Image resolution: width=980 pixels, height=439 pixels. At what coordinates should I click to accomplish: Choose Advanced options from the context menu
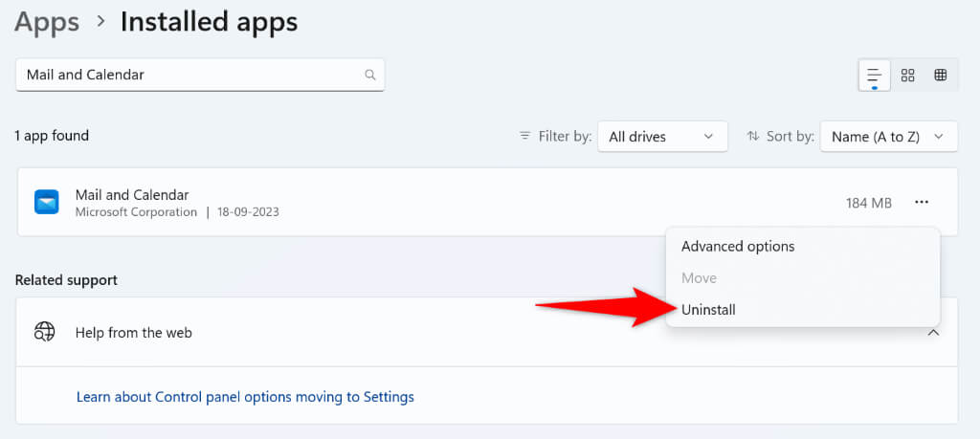738,246
